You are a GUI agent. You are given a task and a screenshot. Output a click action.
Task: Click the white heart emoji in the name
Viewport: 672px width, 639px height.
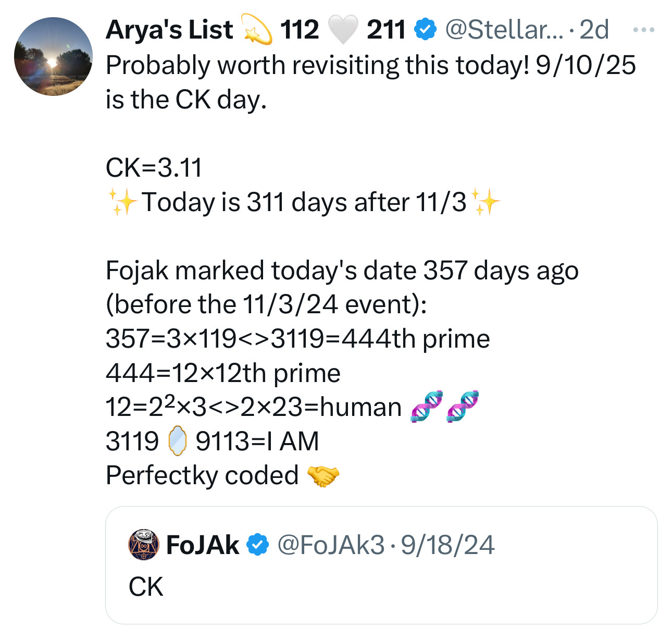[x=343, y=30]
